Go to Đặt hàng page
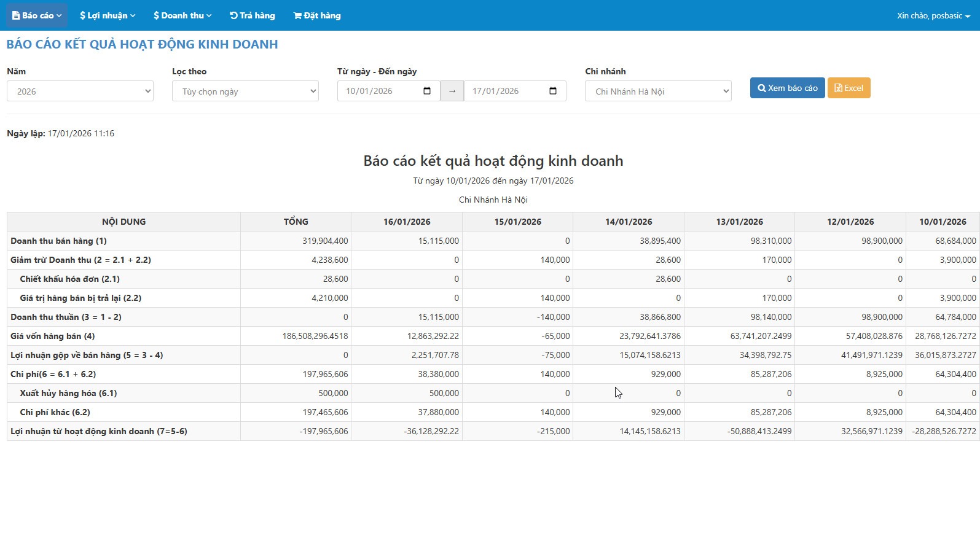The image size is (980, 549). [x=317, y=15]
